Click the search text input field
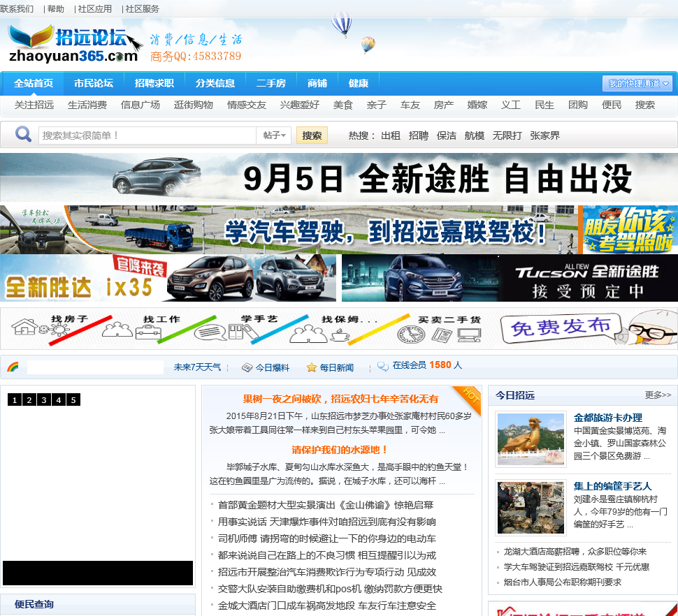This screenshot has width=678, height=616. [147, 135]
